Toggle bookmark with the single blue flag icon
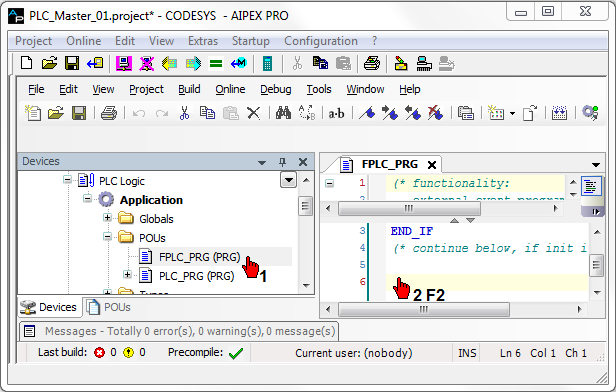 pyautogui.click(x=367, y=113)
